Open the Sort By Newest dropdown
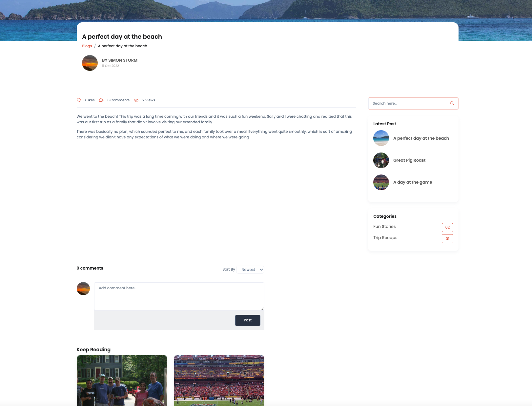532x406 pixels. [x=250, y=270]
